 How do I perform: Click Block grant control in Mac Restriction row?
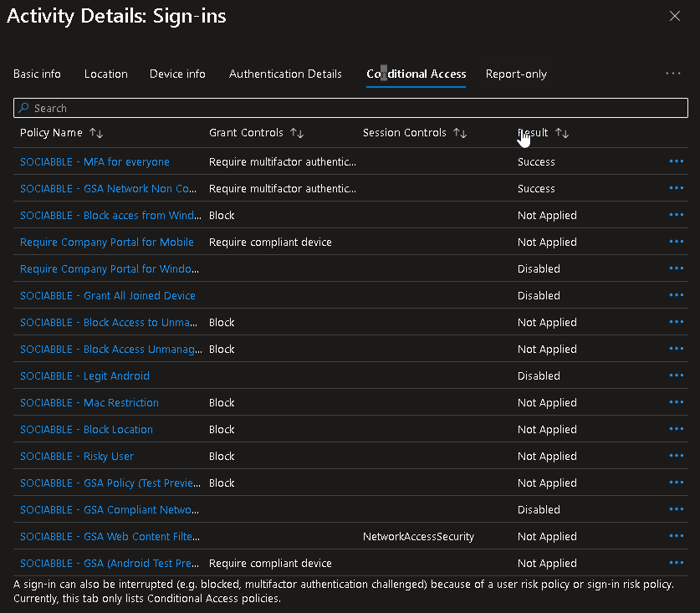point(222,403)
